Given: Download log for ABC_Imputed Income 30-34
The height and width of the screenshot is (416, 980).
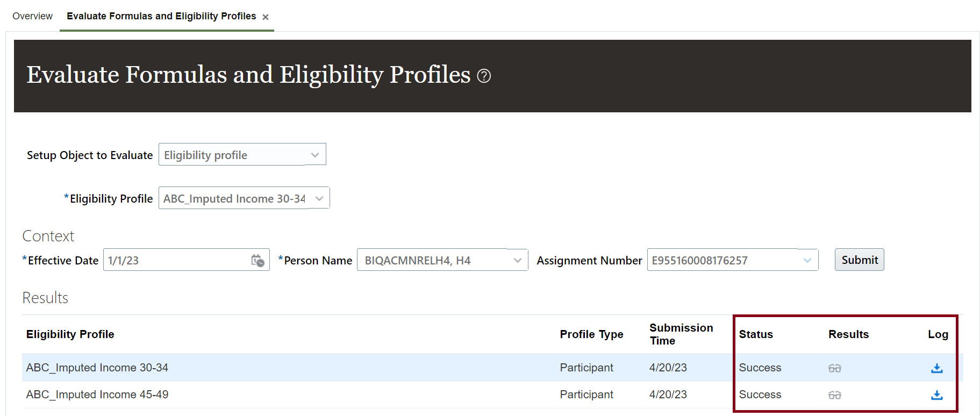Looking at the screenshot, I should tap(936, 368).
